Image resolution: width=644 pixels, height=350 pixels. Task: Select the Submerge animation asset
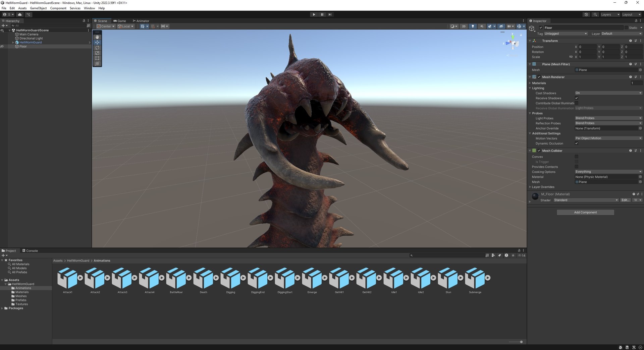pyautogui.click(x=475, y=280)
